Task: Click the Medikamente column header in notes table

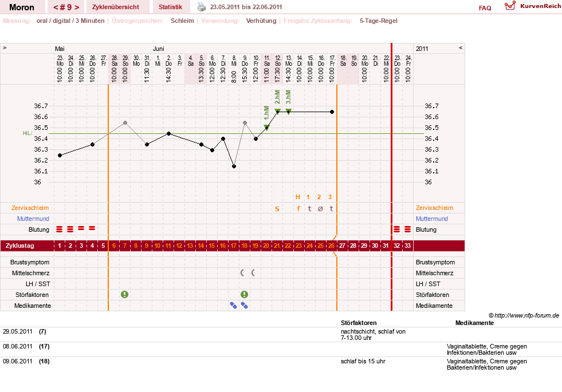Action: [x=474, y=323]
